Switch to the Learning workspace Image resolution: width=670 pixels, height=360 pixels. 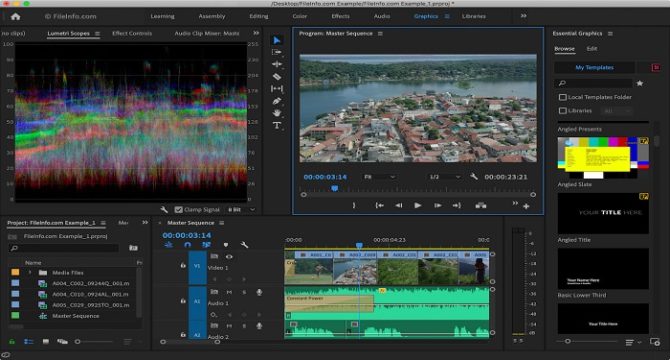[x=162, y=16]
